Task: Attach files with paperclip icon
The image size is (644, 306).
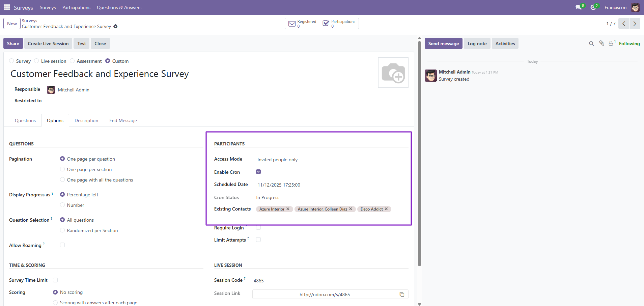Action: pyautogui.click(x=601, y=43)
